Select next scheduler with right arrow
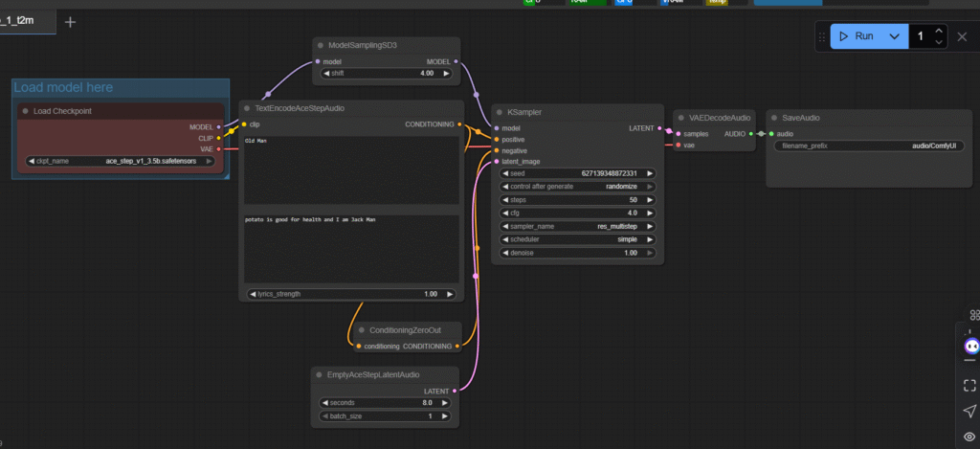The image size is (980, 449). pos(650,239)
